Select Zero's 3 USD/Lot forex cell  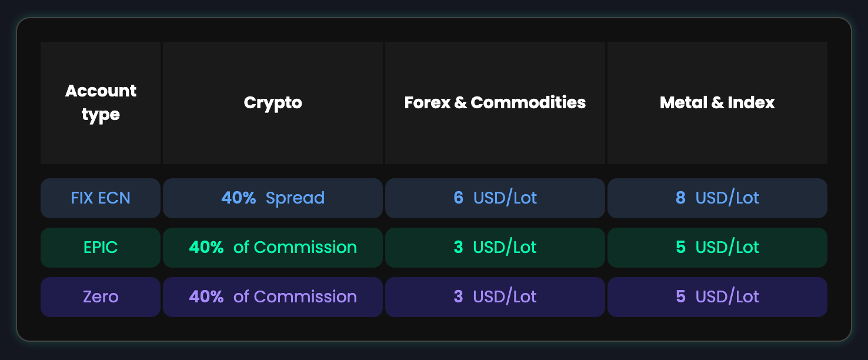click(495, 296)
